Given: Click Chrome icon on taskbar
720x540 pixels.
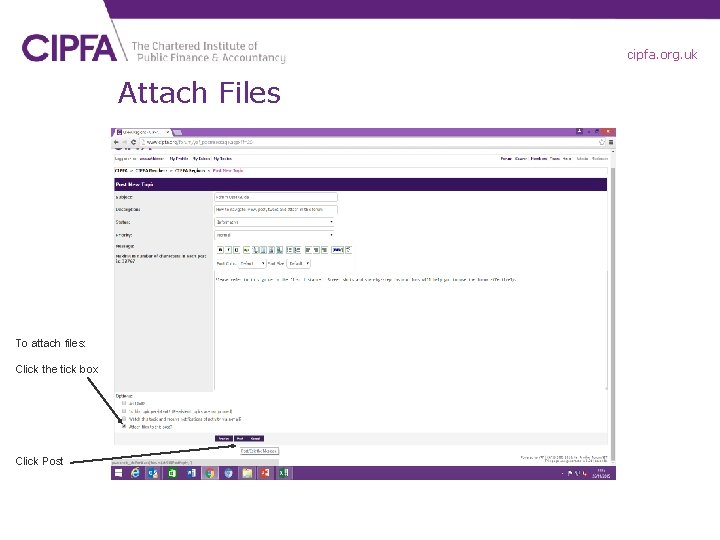Looking at the screenshot, I should (x=210, y=473).
